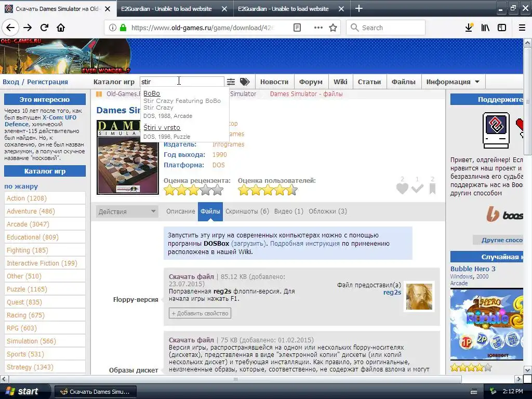Mark game as completed checkmark icon
The image size is (532, 399).
417,188
